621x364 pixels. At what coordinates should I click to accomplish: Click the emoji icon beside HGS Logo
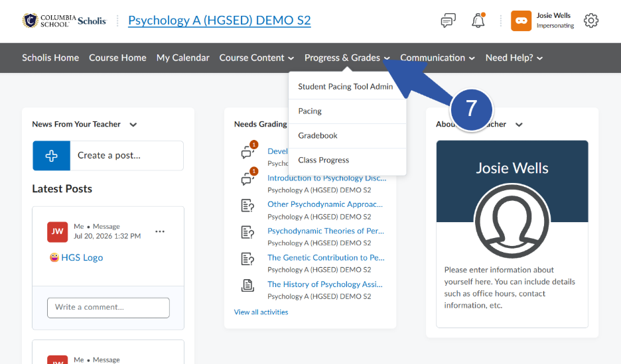click(54, 257)
